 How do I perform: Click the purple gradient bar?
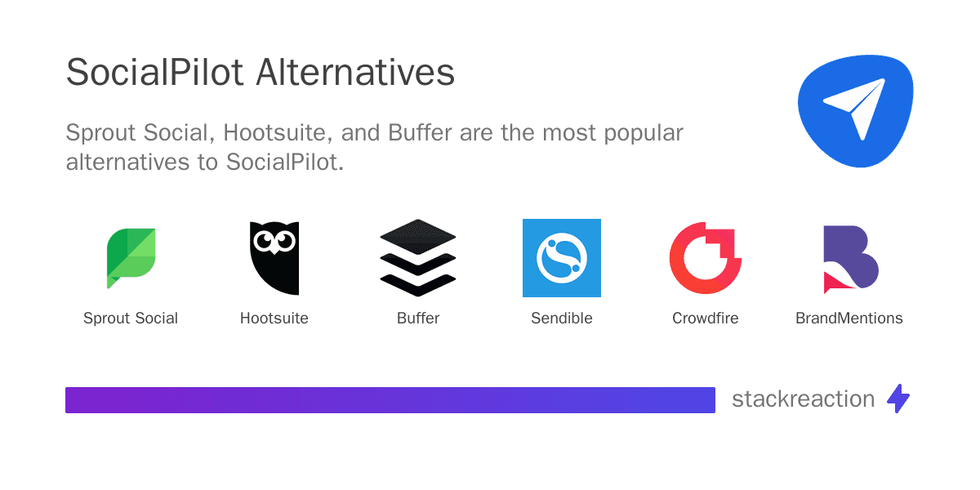click(390, 399)
